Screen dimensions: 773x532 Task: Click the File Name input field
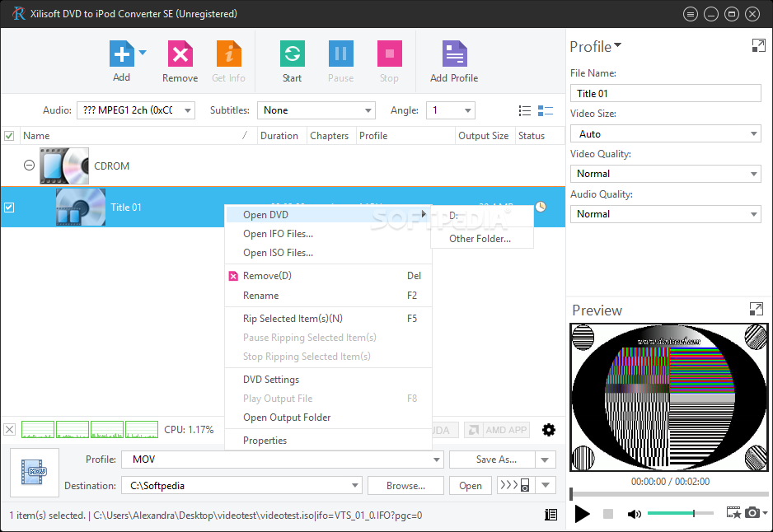[x=665, y=94]
